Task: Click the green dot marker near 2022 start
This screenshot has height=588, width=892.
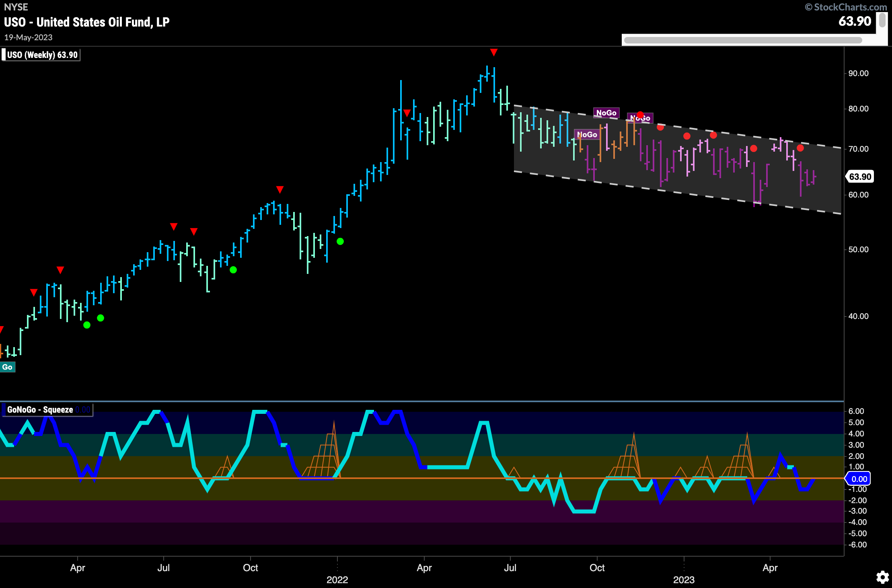Action: [340, 241]
